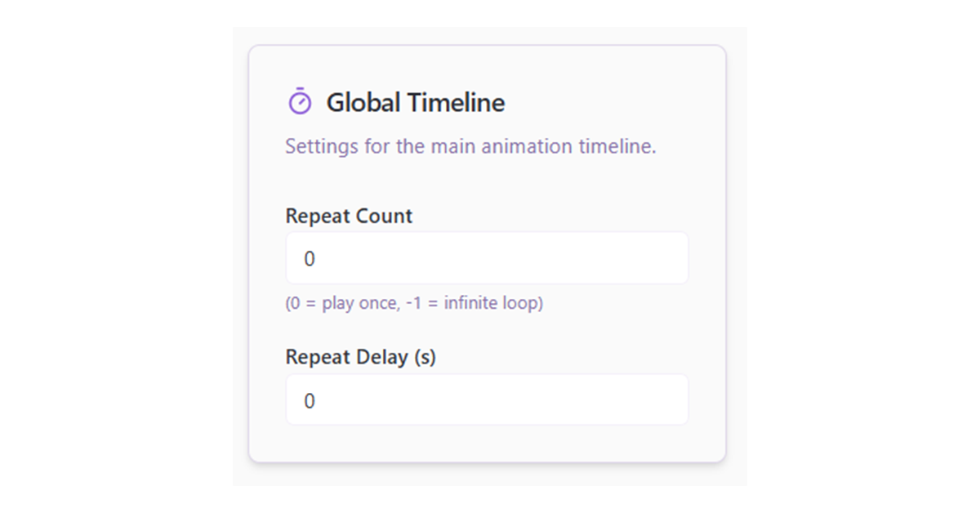The image size is (980, 513).
Task: Click the Repeat Count label
Action: 349,216
